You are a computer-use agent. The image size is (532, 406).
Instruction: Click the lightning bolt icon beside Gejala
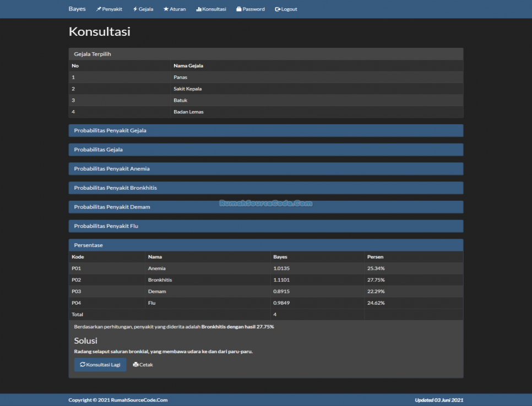(135, 9)
